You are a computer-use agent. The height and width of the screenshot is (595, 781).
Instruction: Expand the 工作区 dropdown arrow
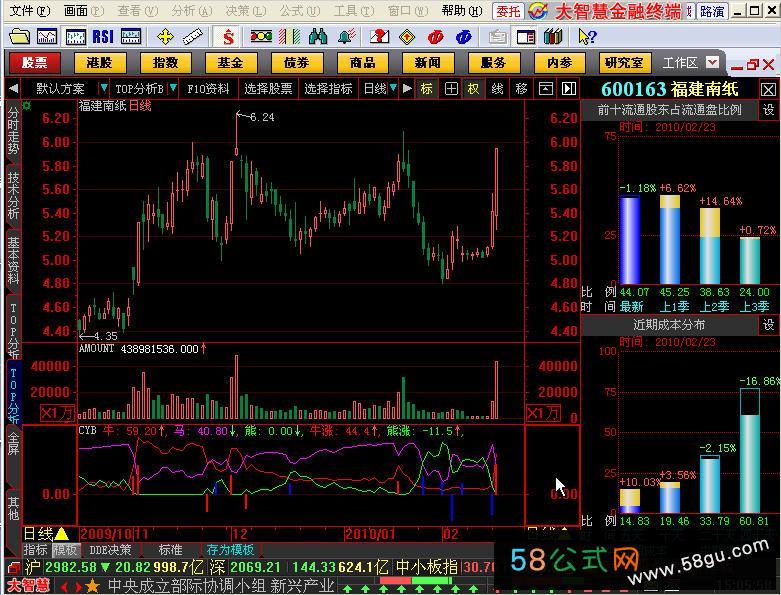tap(712, 62)
